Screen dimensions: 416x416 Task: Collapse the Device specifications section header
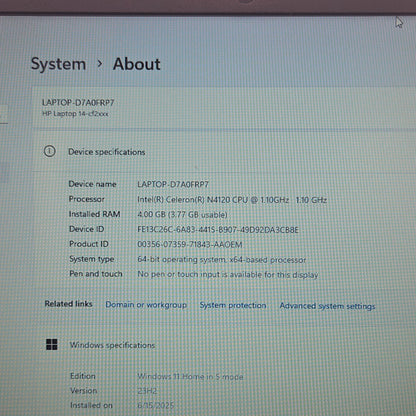point(224,152)
